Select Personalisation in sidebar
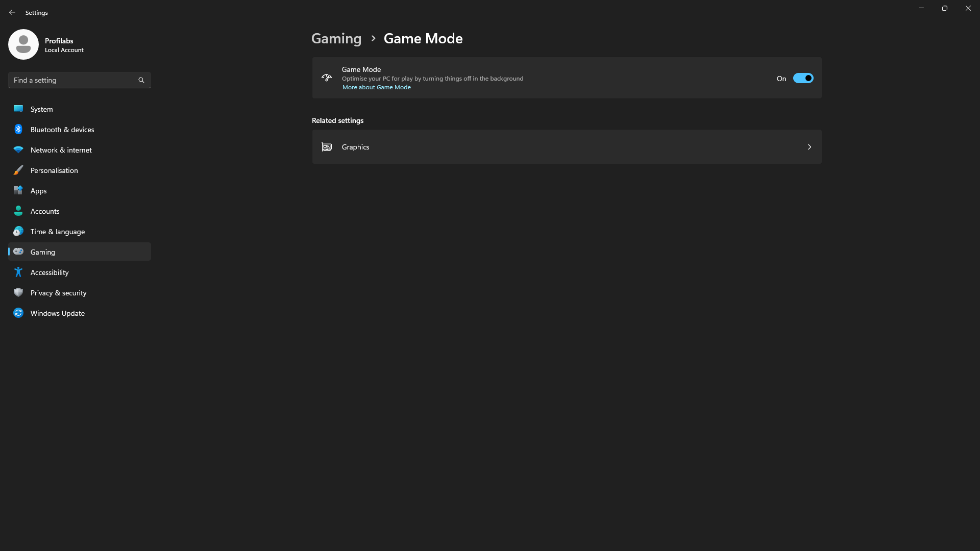The height and width of the screenshot is (551, 980). coord(80,170)
